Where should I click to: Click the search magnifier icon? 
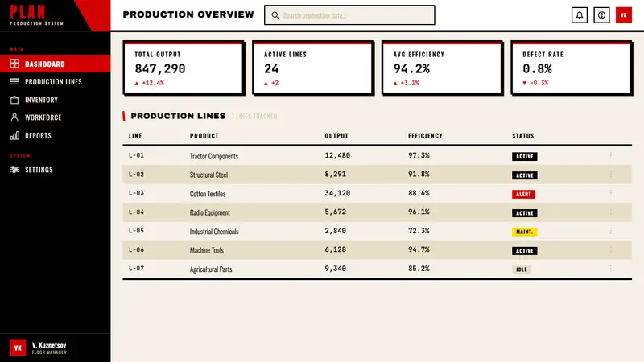(x=275, y=15)
